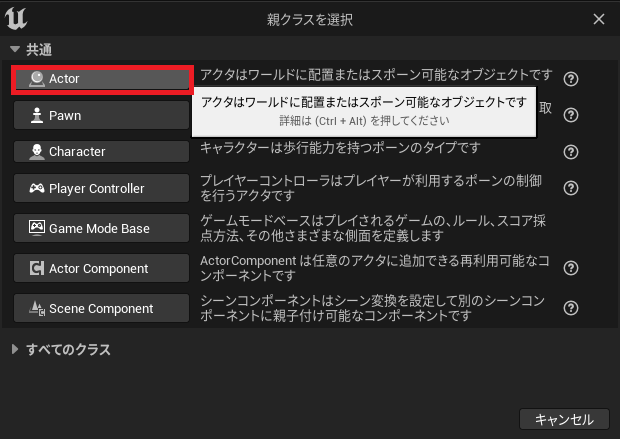Screen dimensions: 620x439
Task: Open help for the Actor class
Action: point(571,79)
